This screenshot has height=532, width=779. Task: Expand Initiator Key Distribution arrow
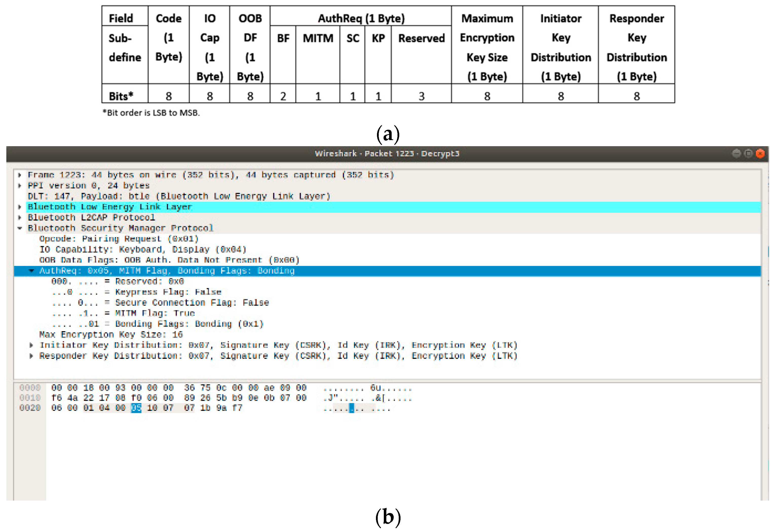click(31, 345)
